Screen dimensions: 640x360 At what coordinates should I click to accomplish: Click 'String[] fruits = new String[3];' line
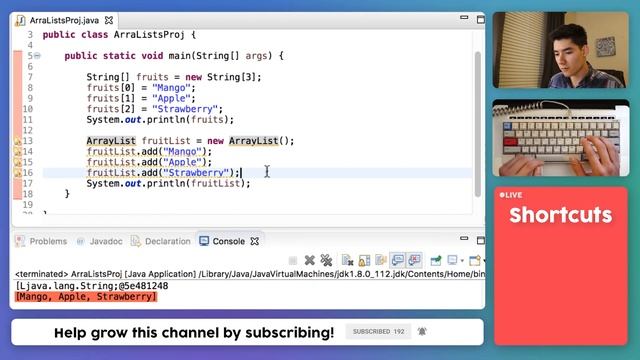tap(173, 77)
